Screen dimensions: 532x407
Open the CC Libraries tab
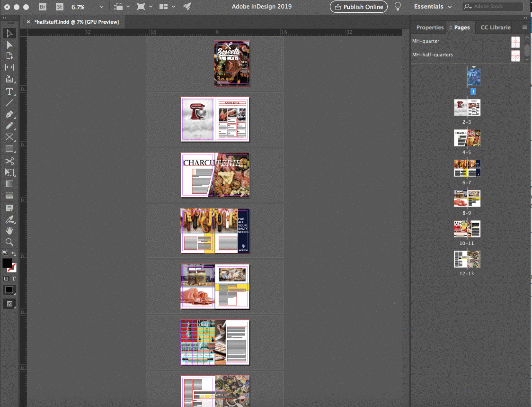click(495, 27)
